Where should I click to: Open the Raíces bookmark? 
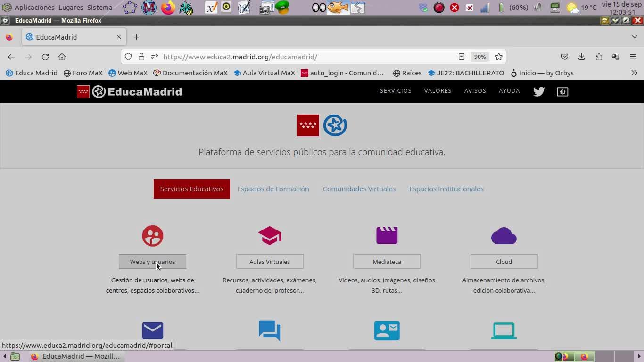[407, 73]
